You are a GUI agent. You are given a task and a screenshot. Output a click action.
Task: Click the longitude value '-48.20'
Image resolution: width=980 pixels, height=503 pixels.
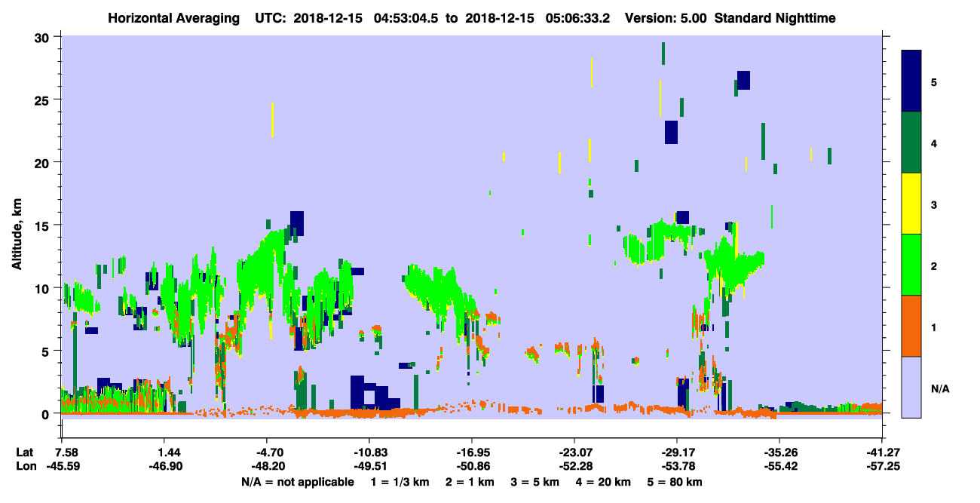click(267, 467)
